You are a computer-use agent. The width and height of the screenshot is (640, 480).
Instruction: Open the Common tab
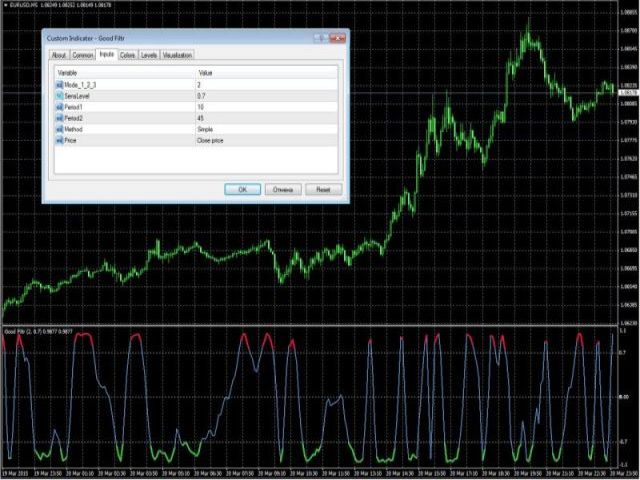[83, 55]
